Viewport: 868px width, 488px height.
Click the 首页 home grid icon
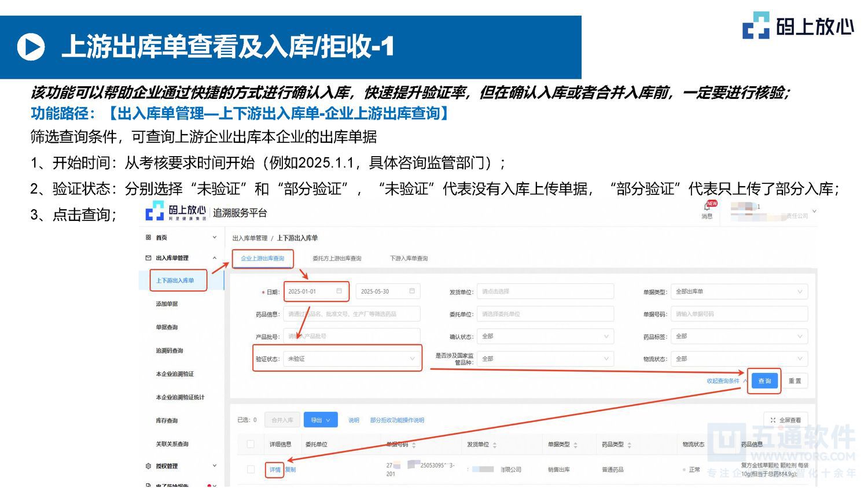[x=148, y=238]
